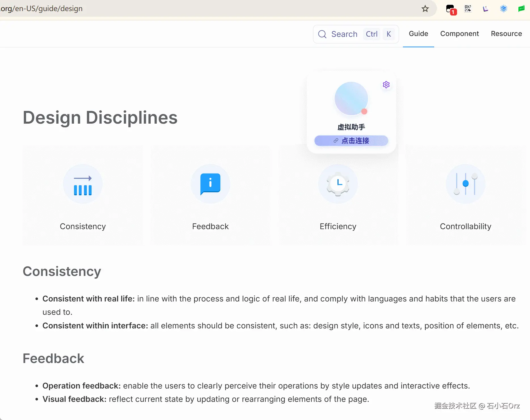This screenshot has width=530, height=420.
Task: Click the browser address bar URL
Action: coord(41,9)
